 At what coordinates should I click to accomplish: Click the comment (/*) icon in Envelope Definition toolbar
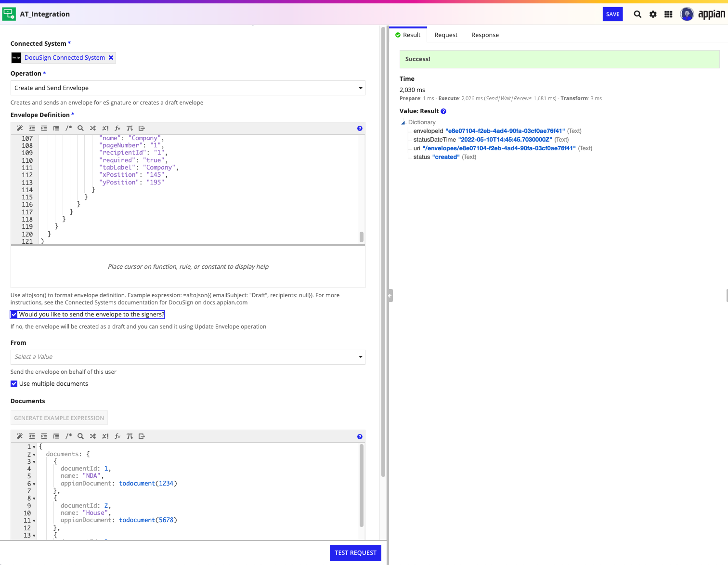tap(68, 128)
